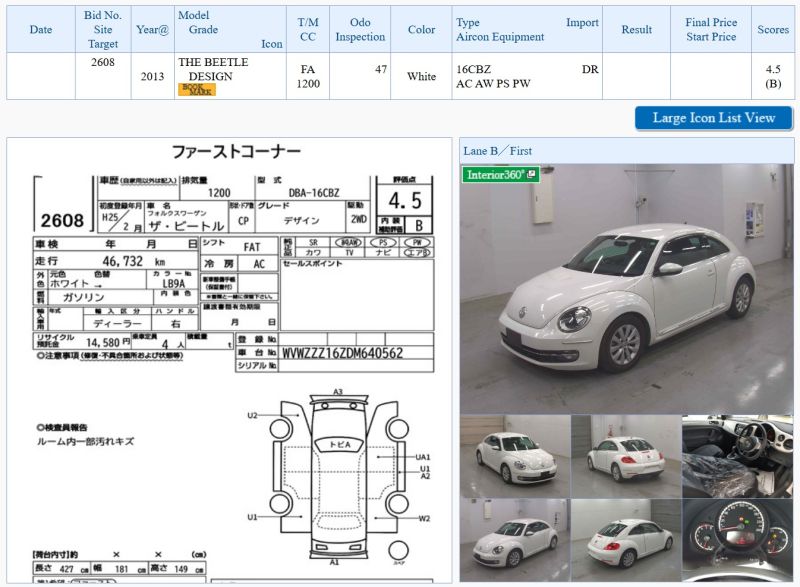Open the front-right view thumbnail of the Beetle
800x587 pixels.
click(x=515, y=456)
